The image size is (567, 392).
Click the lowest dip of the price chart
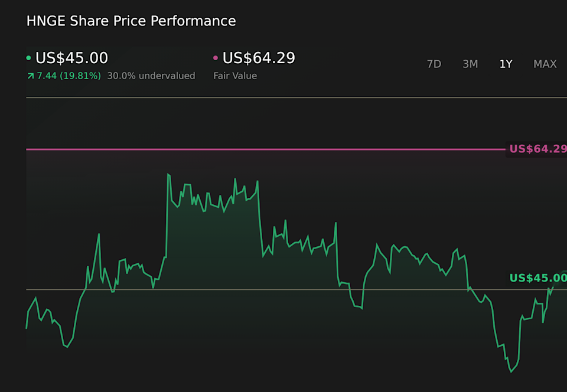510,372
